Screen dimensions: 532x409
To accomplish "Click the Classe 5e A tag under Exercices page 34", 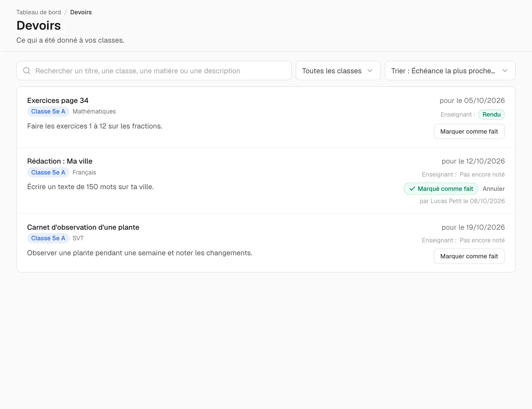I will tap(48, 111).
